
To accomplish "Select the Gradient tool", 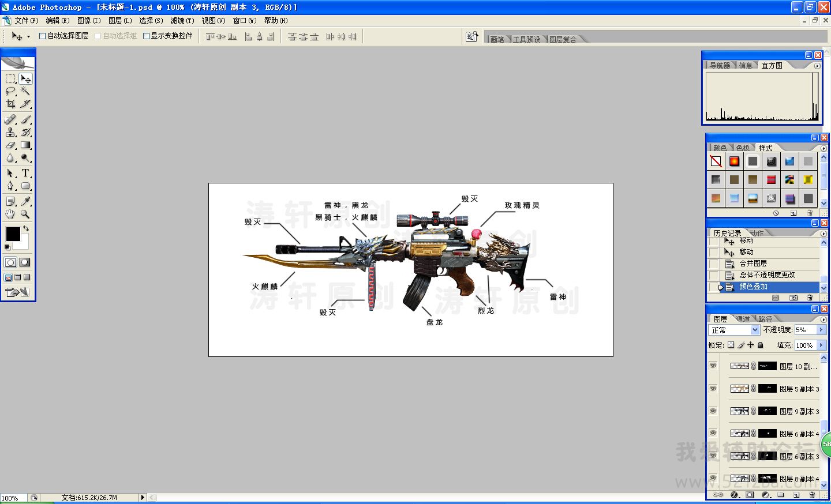I will pyautogui.click(x=25, y=145).
